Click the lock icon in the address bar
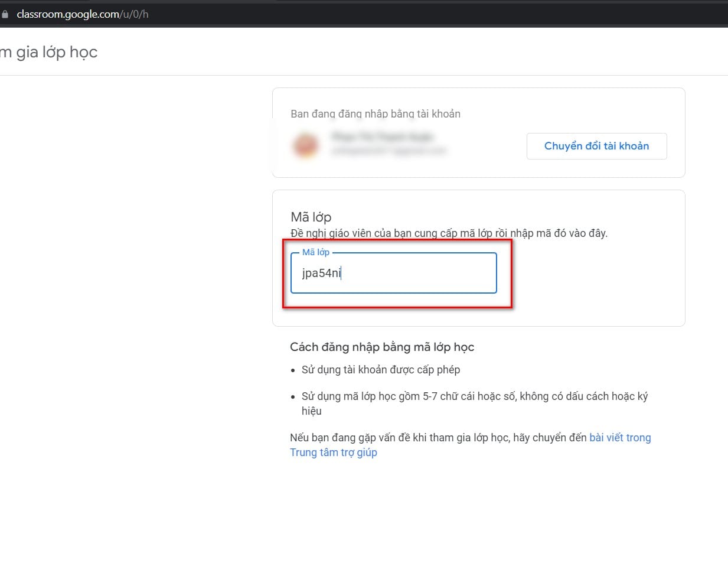The width and height of the screenshot is (728, 576). click(x=5, y=14)
